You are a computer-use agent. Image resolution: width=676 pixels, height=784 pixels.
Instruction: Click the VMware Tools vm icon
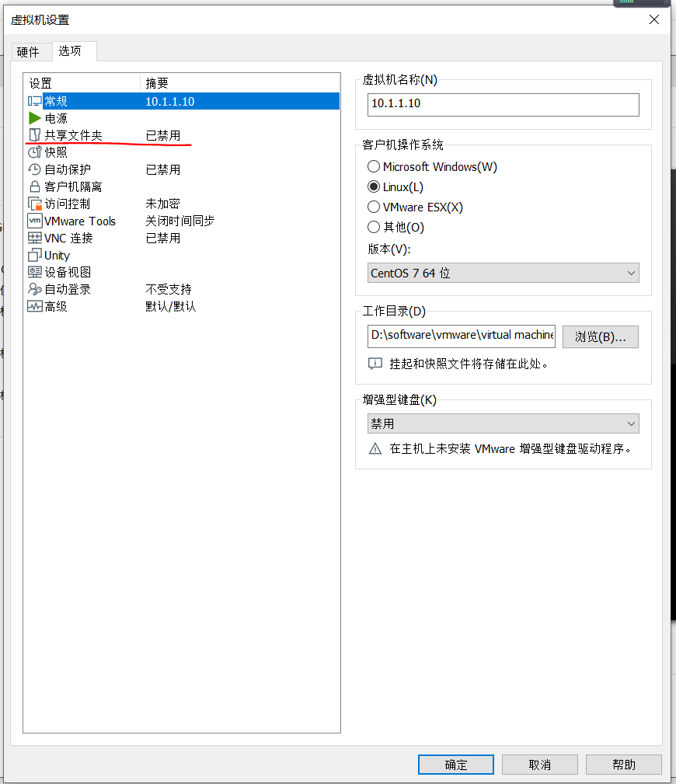34,221
